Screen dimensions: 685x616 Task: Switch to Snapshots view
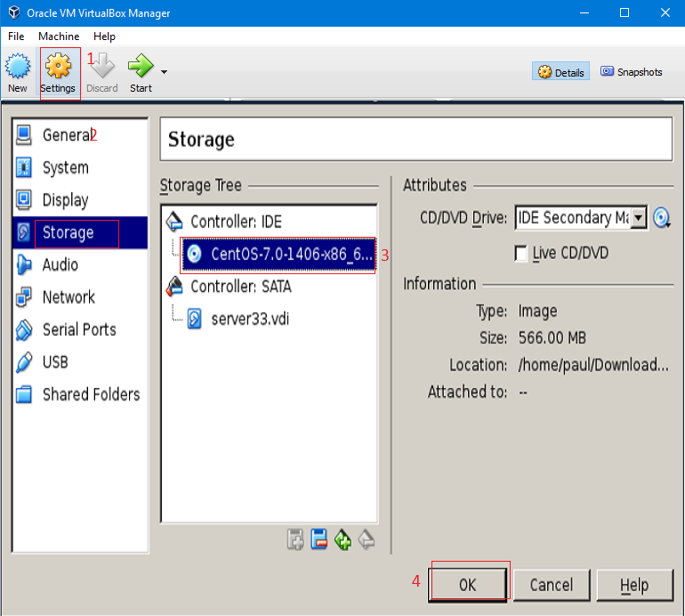point(632,72)
